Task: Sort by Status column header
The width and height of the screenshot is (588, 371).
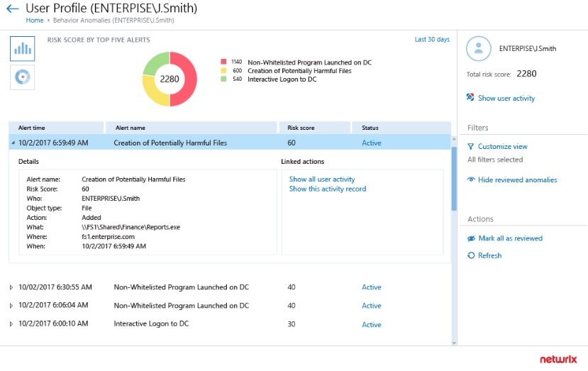Action: (401, 128)
